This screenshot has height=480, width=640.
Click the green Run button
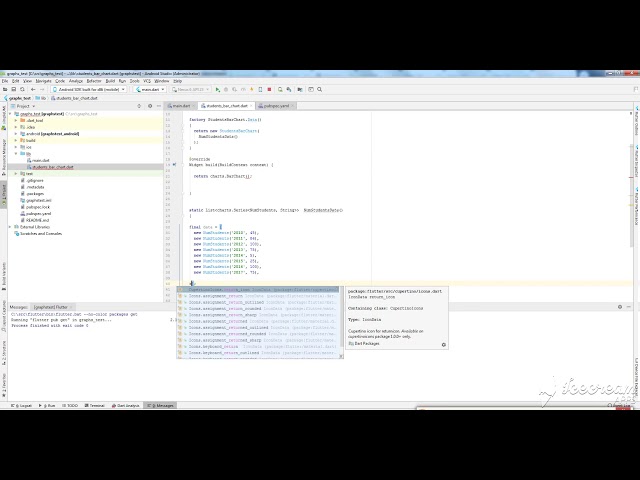coord(218,89)
